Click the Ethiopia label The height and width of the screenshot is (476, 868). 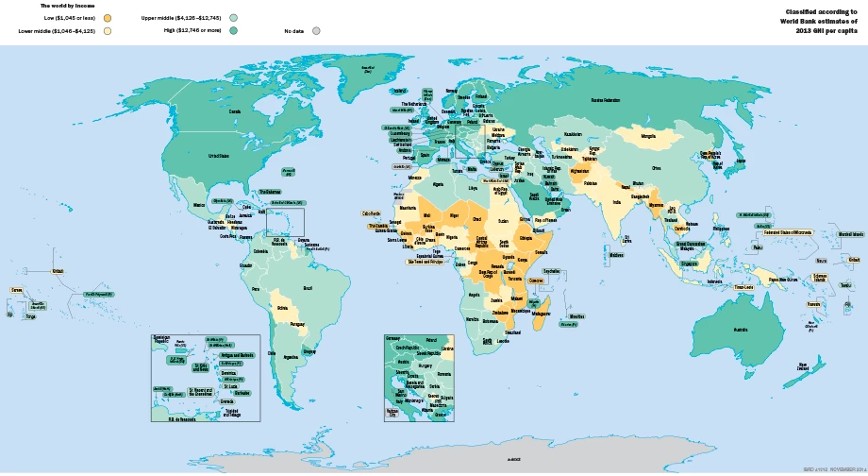tap(526, 238)
